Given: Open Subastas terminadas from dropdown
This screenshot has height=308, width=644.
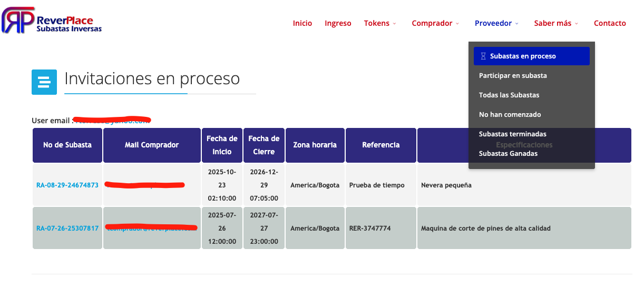Looking at the screenshot, I should coord(512,134).
